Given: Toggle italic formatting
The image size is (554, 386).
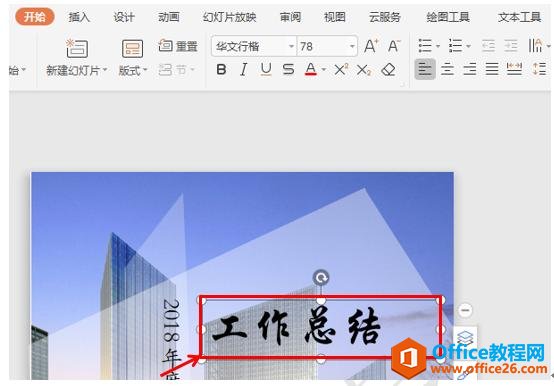Looking at the screenshot, I should pyautogui.click(x=243, y=70).
